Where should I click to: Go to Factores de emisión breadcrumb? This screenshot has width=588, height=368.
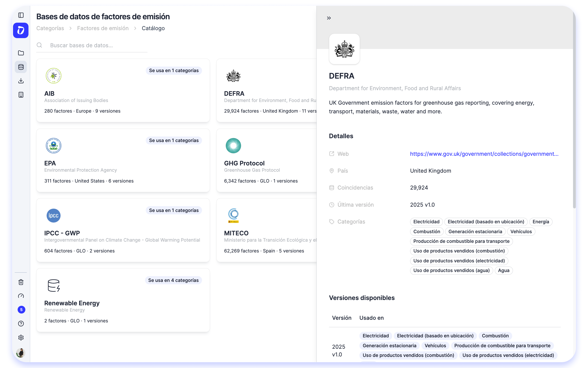pyautogui.click(x=103, y=28)
